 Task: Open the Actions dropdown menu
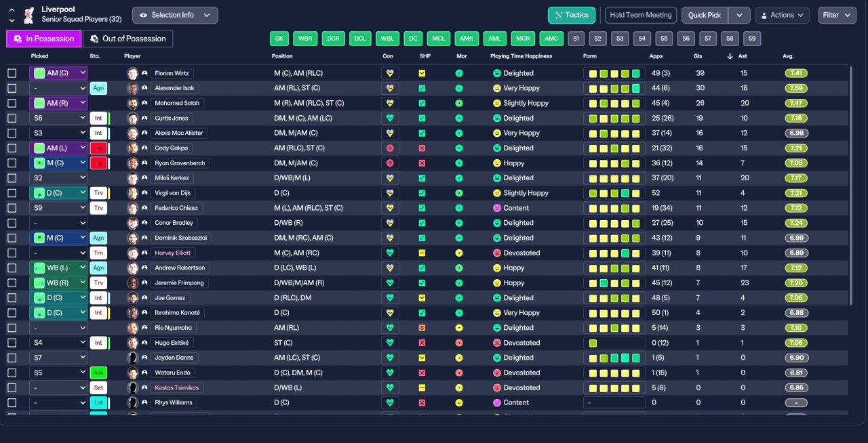782,15
